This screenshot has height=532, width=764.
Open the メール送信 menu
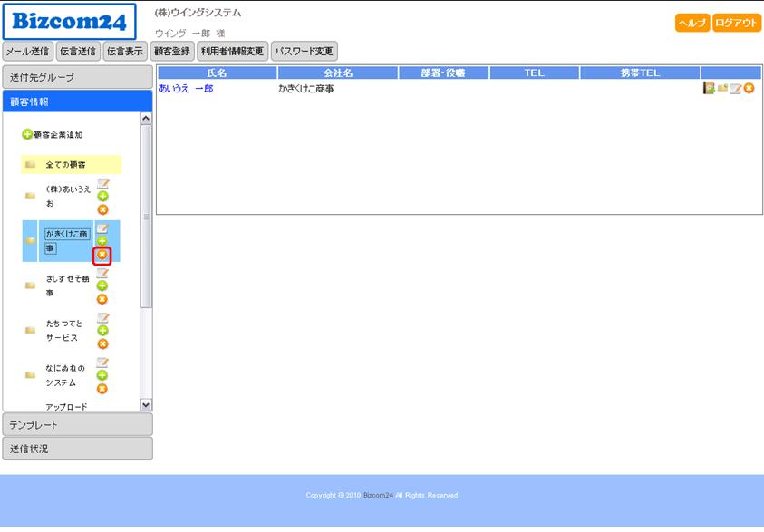28,51
